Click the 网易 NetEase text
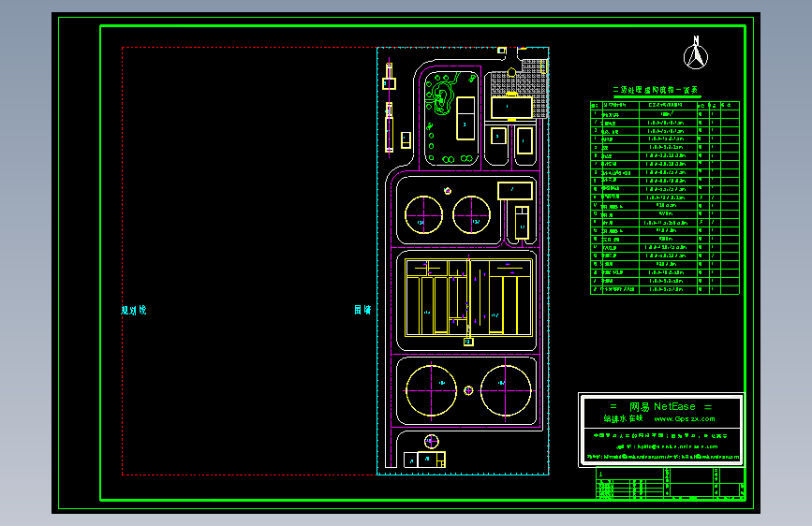Screen dimensions: 812x526 tap(662, 406)
